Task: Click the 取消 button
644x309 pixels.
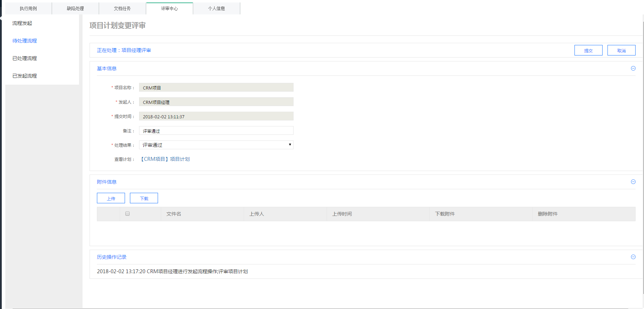Action: pos(621,51)
